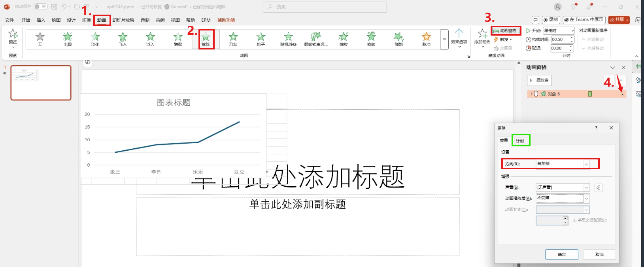This screenshot has height=267, width=644.
Task: Select the 缩放 (Zoom) animation effect
Action: [x=344, y=39]
